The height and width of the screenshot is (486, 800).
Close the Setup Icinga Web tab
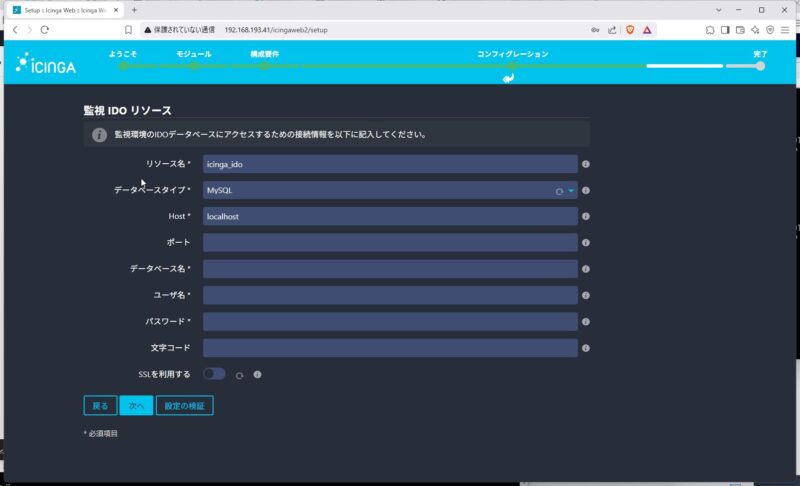pyautogui.click(x=116, y=10)
